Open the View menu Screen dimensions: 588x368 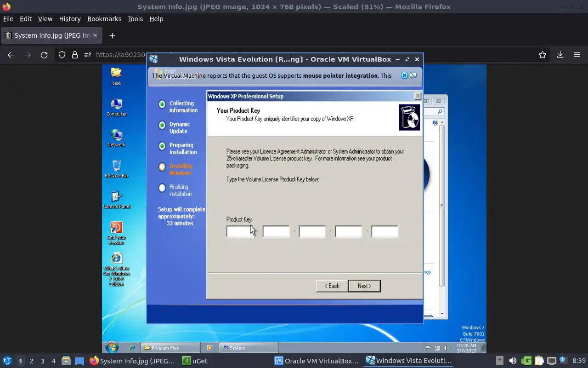coord(45,19)
